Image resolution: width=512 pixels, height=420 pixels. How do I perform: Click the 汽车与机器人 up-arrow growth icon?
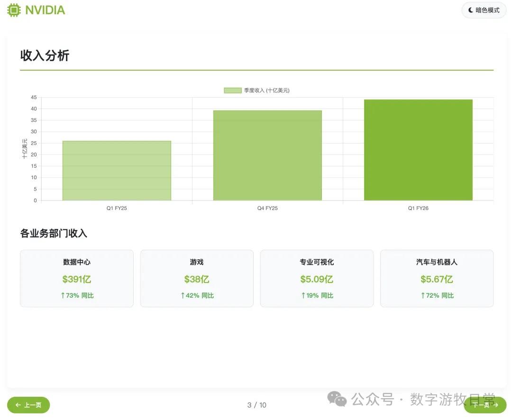pyautogui.click(x=422, y=295)
